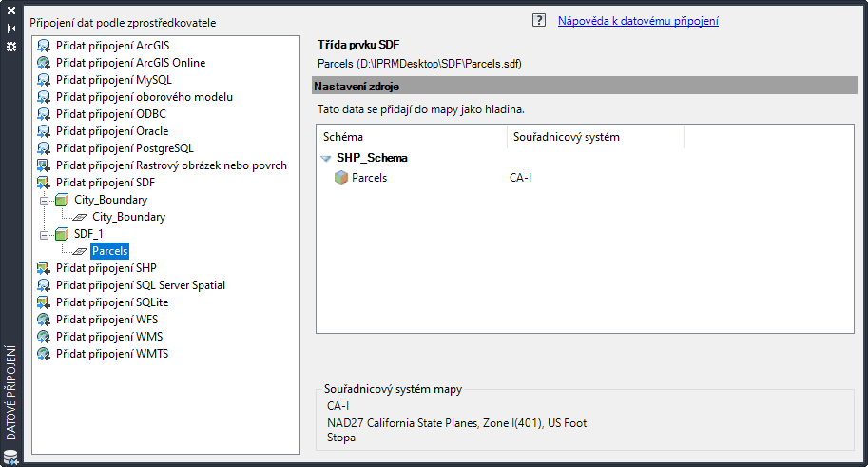This screenshot has width=868, height=467.
Task: Click CA-I coordinate system cell for Parcels
Action: tap(521, 177)
